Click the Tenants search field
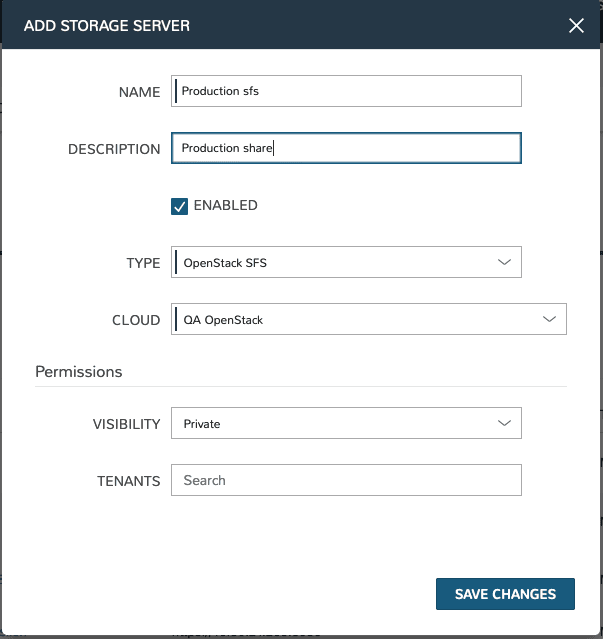603x639 pixels. click(346, 480)
